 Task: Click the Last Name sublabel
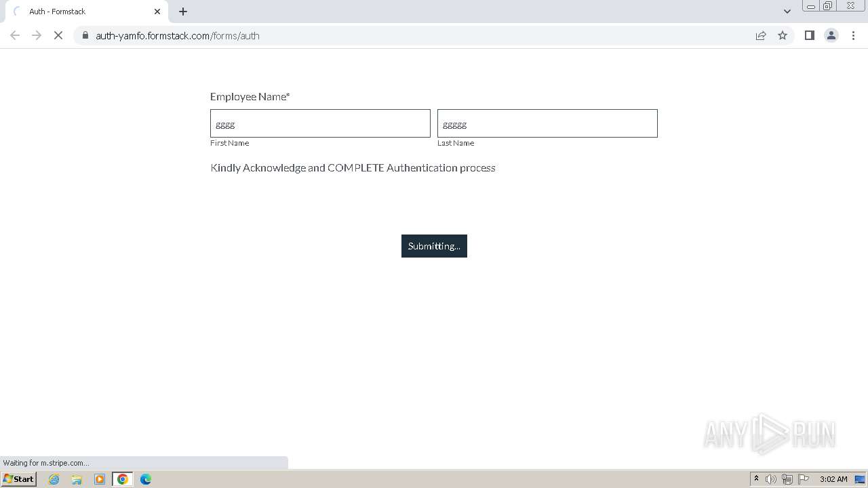[x=456, y=143]
